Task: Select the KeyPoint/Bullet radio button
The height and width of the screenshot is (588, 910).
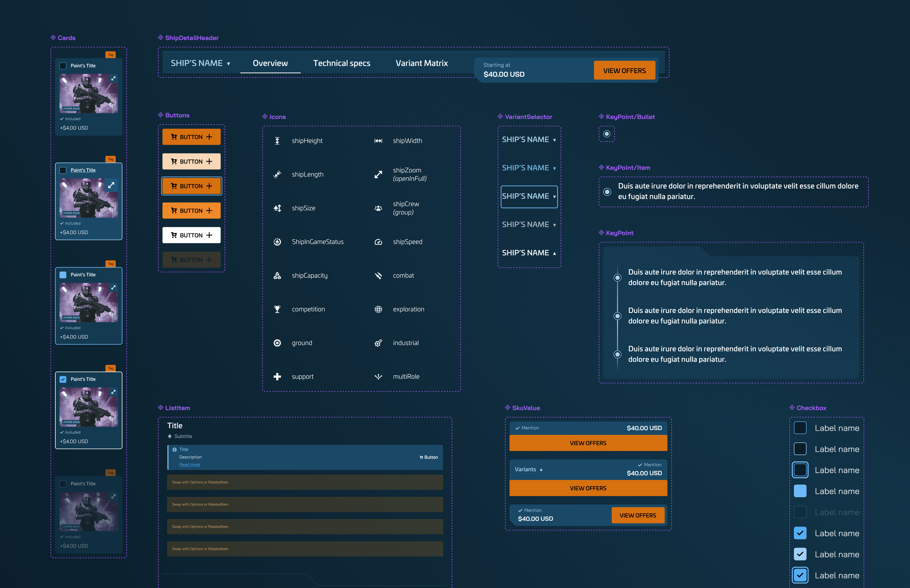Action: 606,134
